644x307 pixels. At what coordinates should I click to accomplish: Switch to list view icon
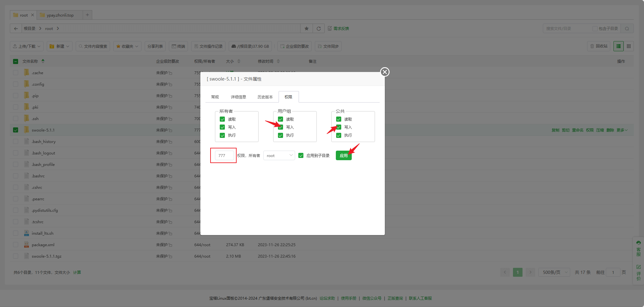[x=619, y=46]
